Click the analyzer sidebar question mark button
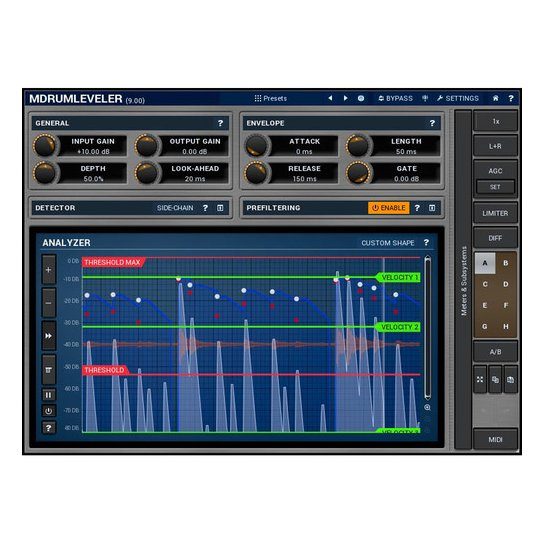This screenshot has width=544, height=544. click(49, 428)
